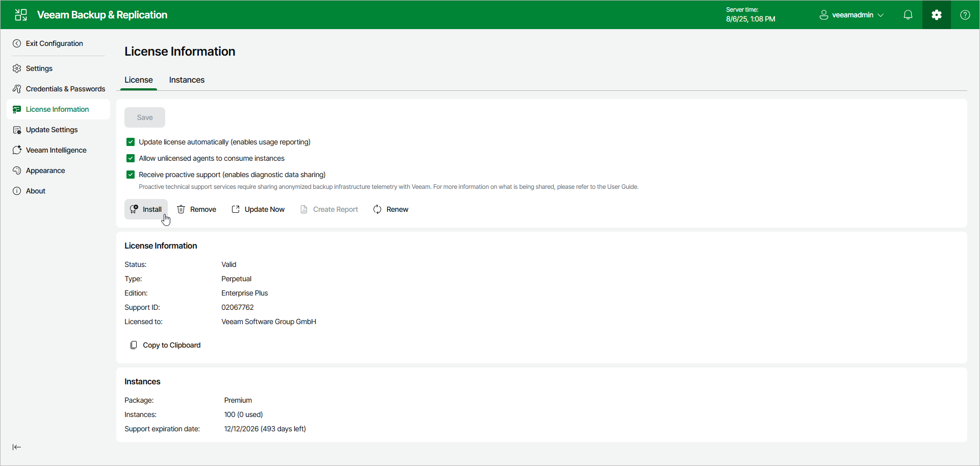Click the Support ID value 02067762
The width and height of the screenshot is (980, 466).
[238, 307]
